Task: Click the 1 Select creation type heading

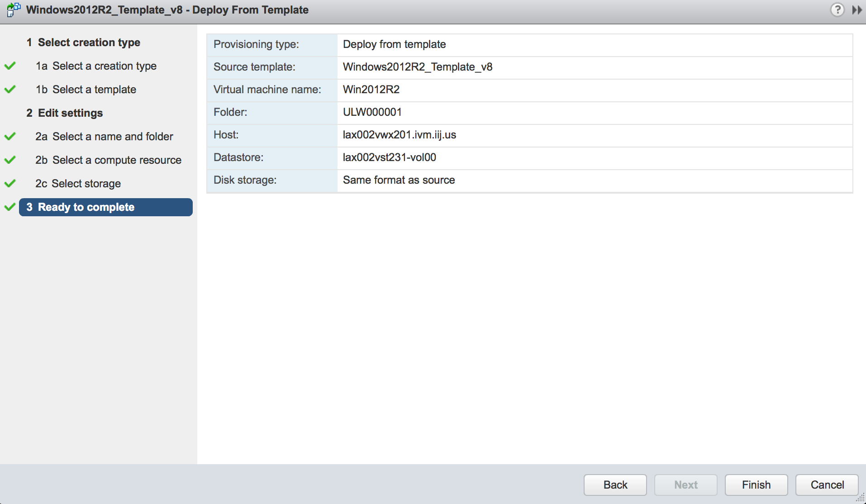Action: tap(83, 43)
